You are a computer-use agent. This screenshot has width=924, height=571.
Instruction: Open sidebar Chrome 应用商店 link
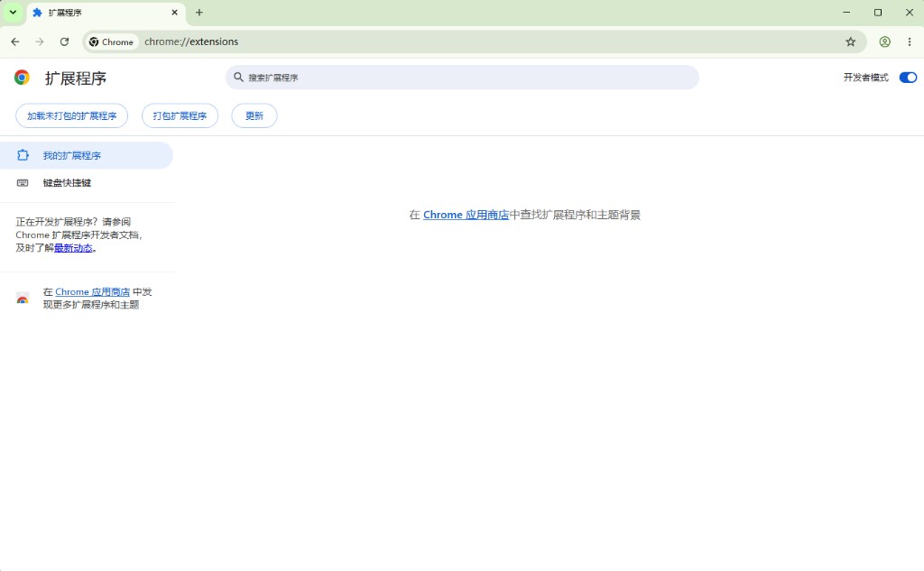pyautogui.click(x=93, y=291)
